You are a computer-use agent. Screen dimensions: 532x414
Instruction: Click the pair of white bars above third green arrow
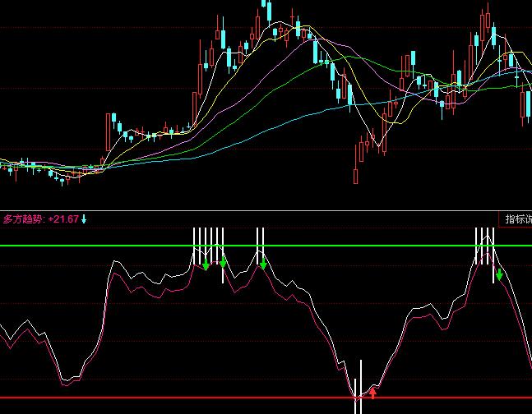tap(261, 245)
